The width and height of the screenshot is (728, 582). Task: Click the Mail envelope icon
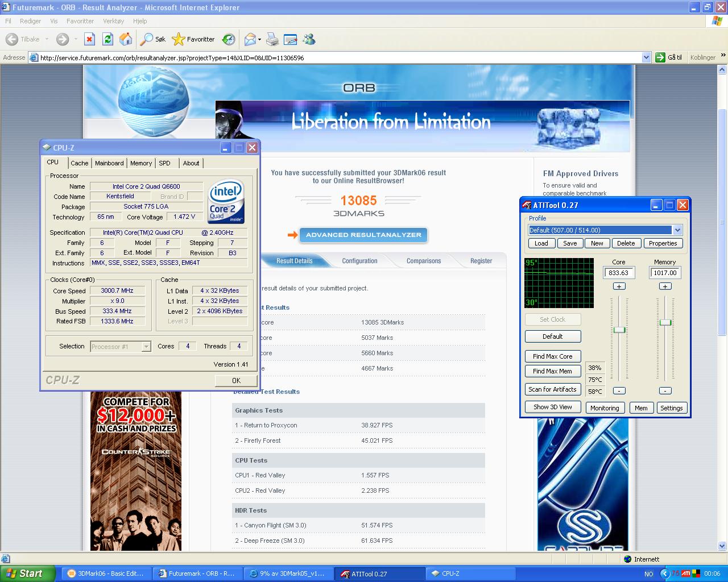tap(250, 39)
